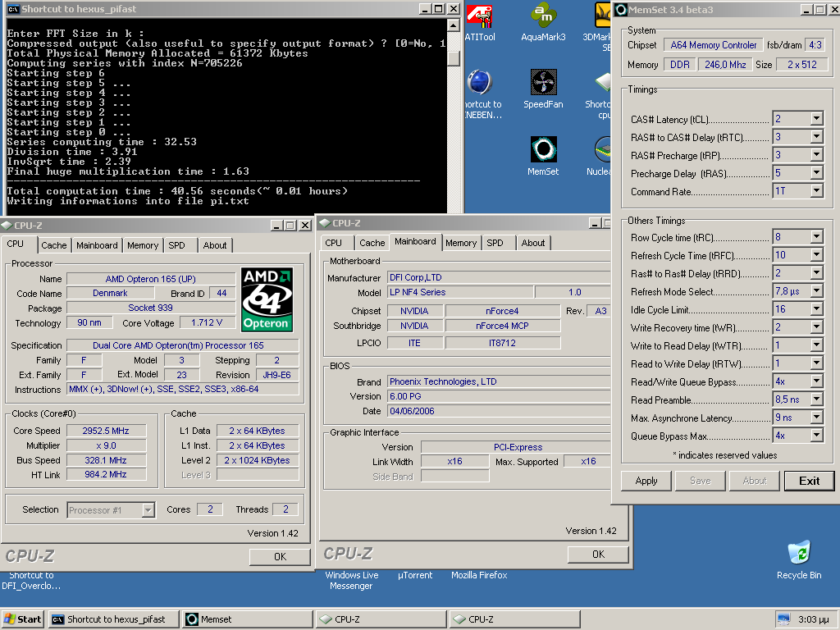Click OK in right CPU-Z window
840x630 pixels.
tap(598, 554)
